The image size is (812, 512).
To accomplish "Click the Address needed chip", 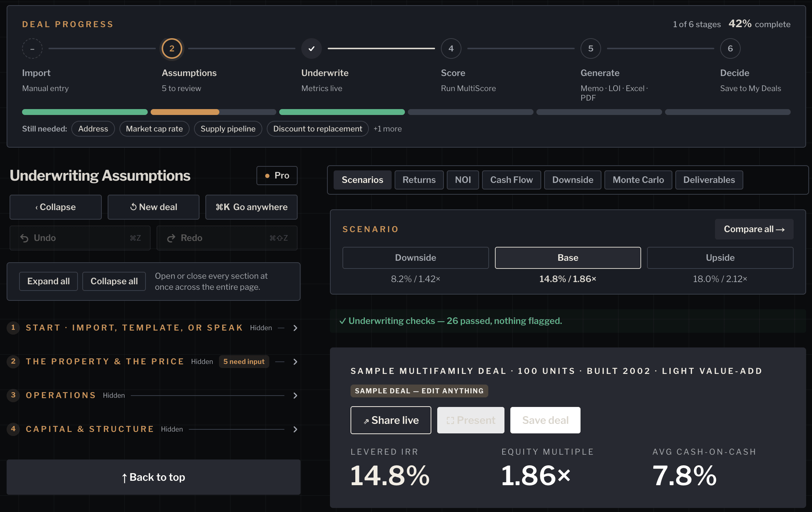I will [93, 129].
